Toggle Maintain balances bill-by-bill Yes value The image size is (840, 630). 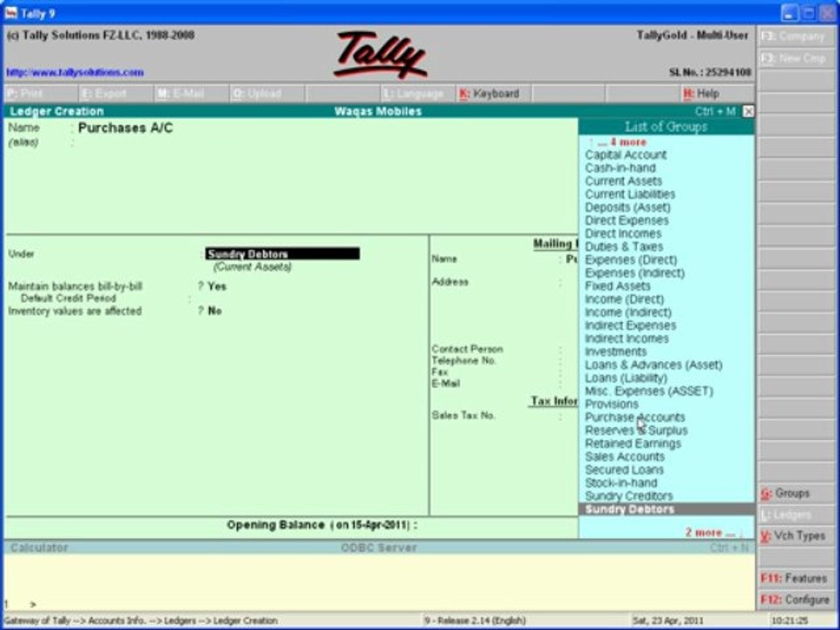(217, 287)
